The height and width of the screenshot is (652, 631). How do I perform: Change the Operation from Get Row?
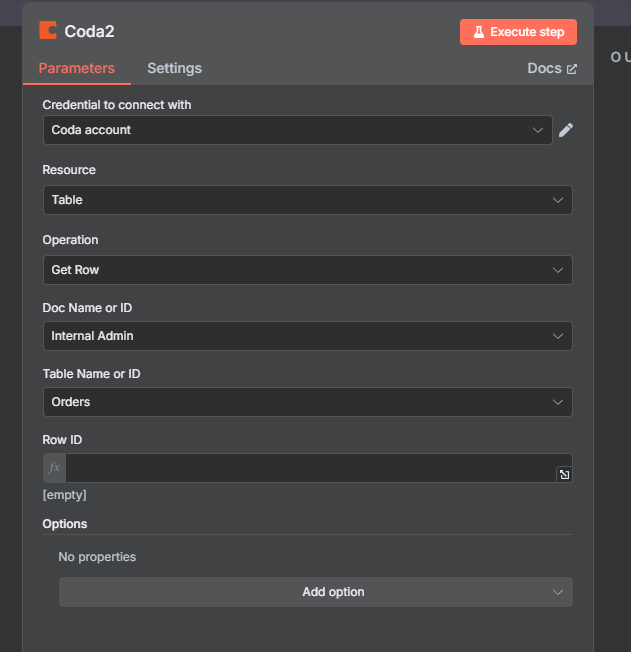click(x=308, y=270)
